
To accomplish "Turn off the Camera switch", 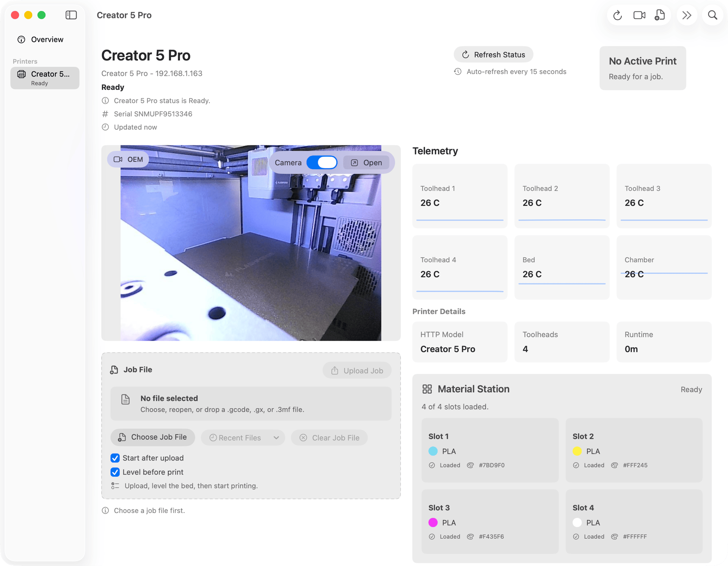I will [322, 163].
